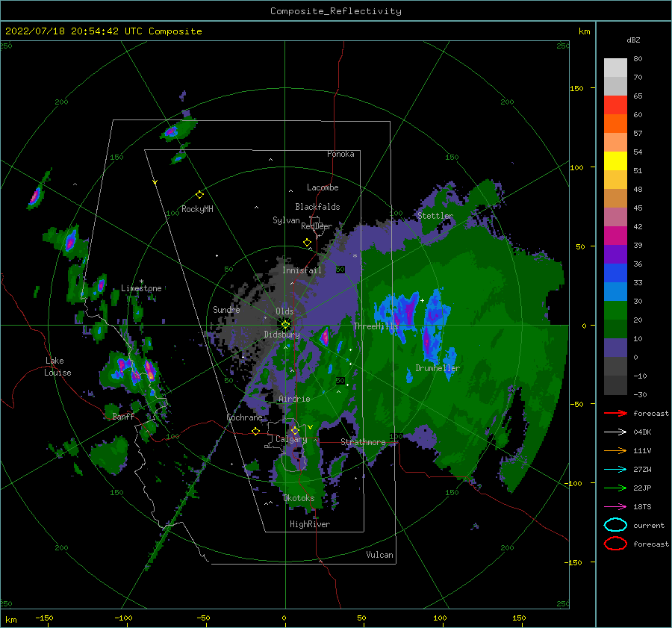
Task: Click the Strathmore town label
Action: (363, 442)
